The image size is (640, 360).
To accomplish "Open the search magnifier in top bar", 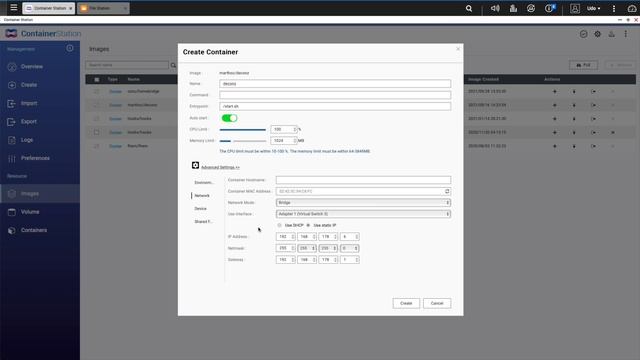I will [469, 8].
